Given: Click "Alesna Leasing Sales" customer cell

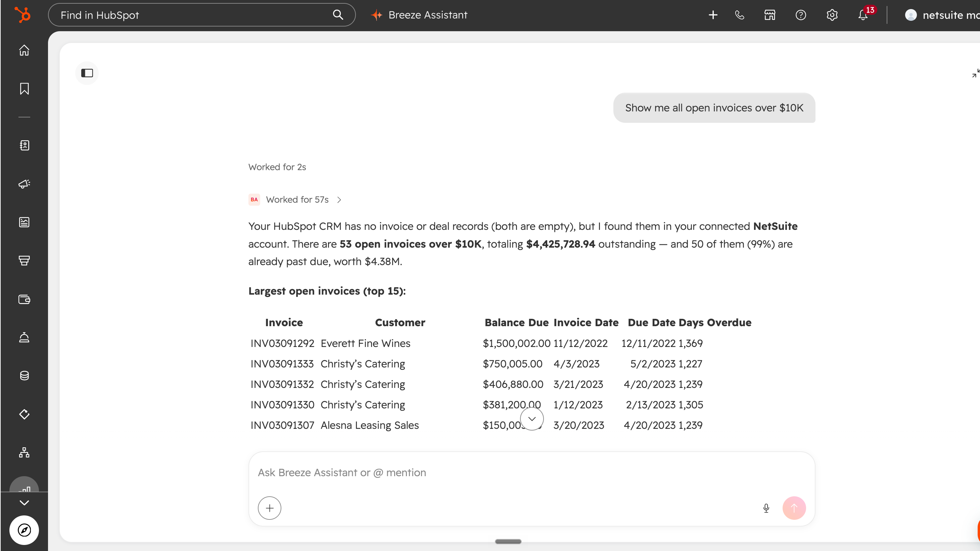Looking at the screenshot, I should tap(370, 425).
